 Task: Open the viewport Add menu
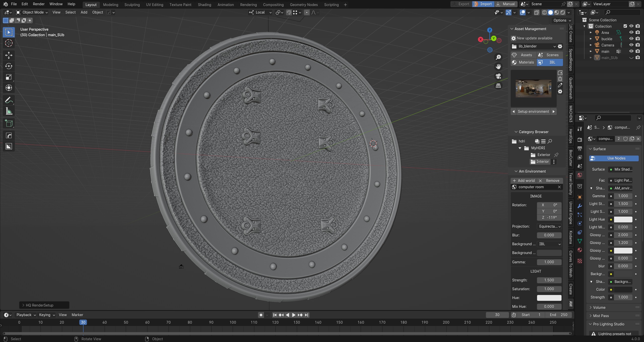(x=84, y=12)
